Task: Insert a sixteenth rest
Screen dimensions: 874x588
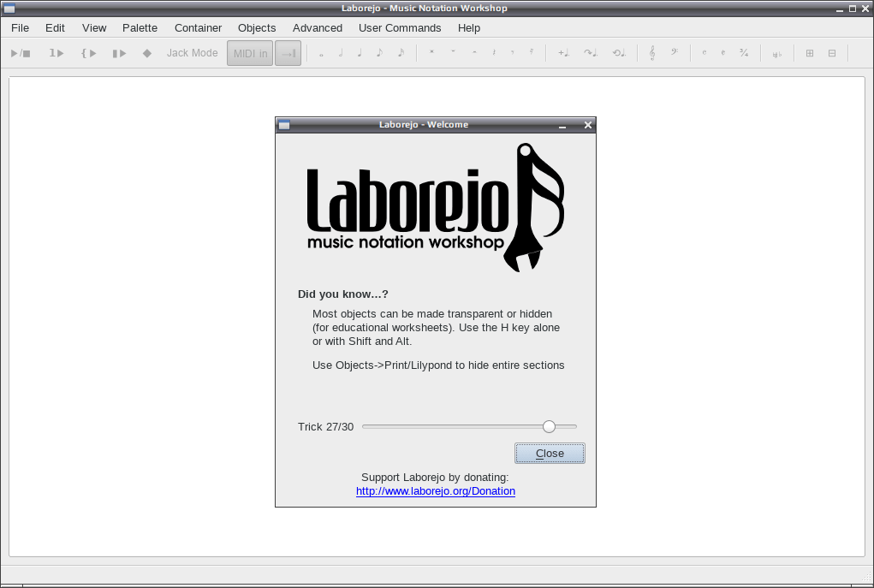Action: (532, 52)
